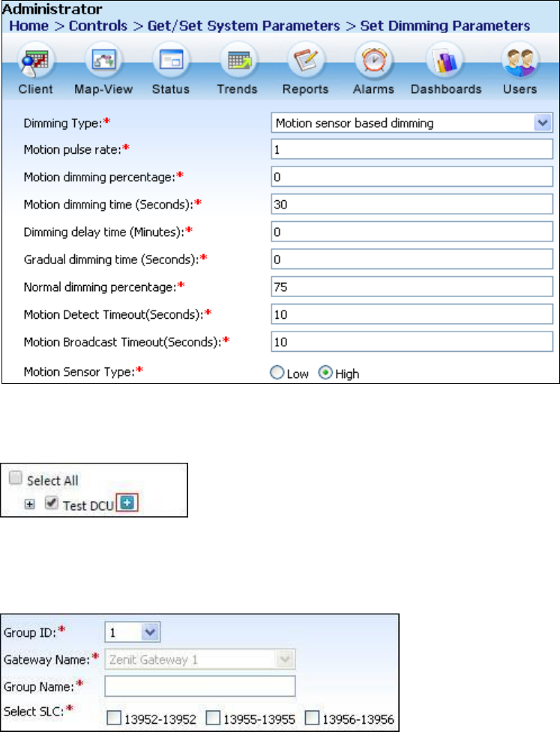560x732 pixels.
Task: Open the Reports icon
Action: coord(305,60)
